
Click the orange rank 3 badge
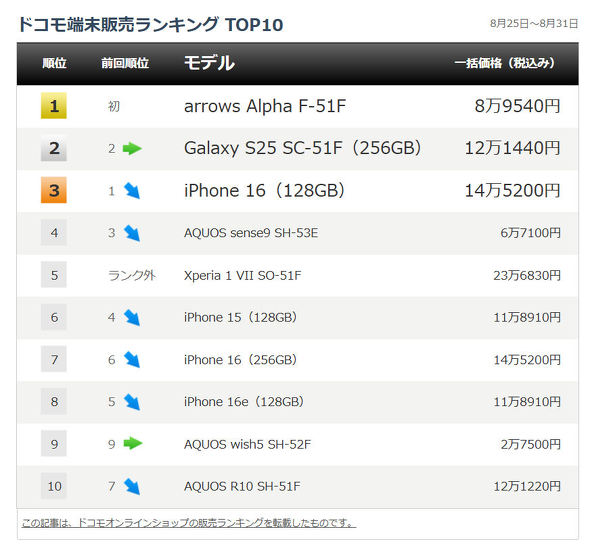[x=54, y=190]
